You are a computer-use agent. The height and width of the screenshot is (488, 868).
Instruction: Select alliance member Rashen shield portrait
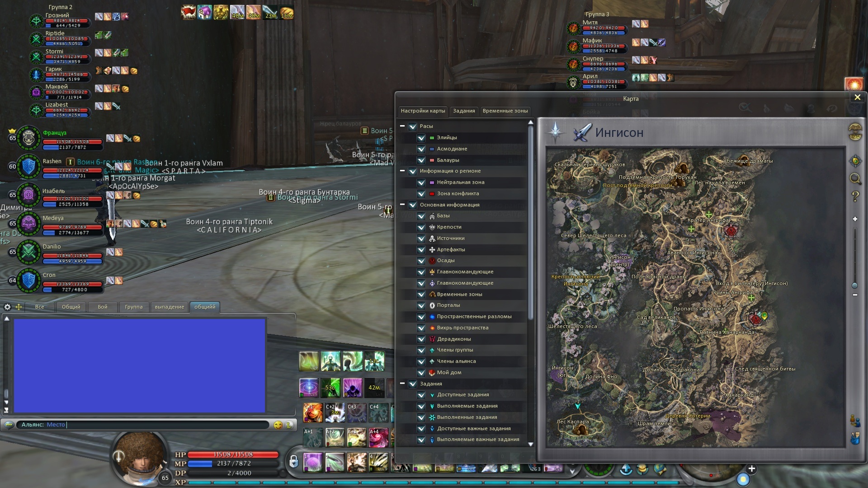29,166
